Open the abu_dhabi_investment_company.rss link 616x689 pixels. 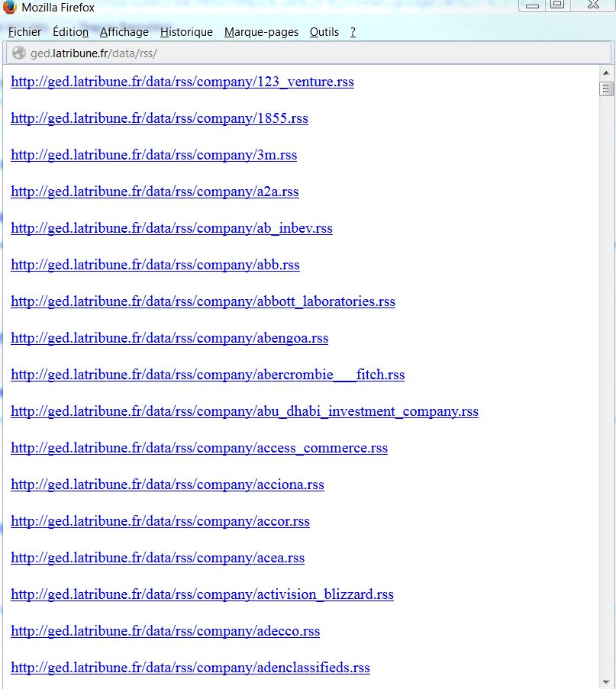coord(244,411)
